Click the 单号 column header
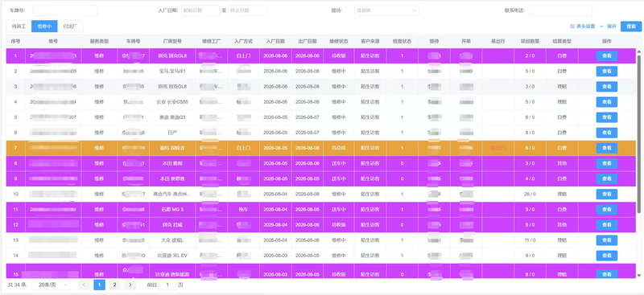 (x=53, y=42)
